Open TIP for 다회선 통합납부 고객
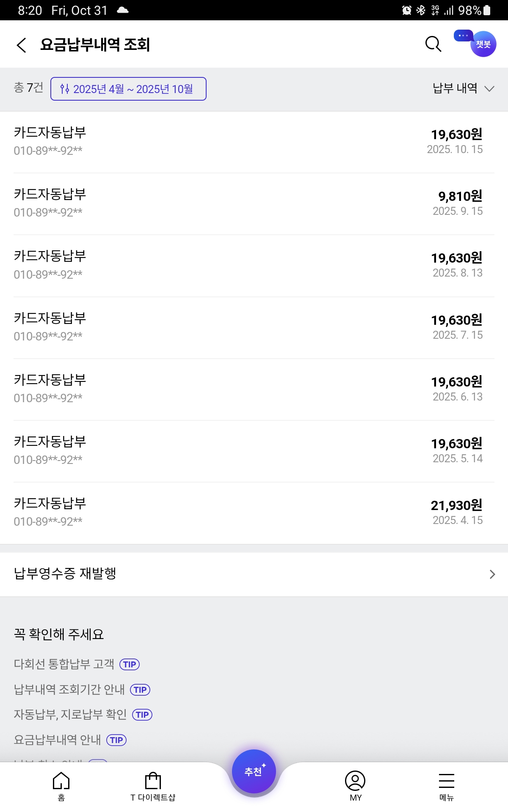Image resolution: width=508 pixels, height=812 pixels. pos(130,664)
